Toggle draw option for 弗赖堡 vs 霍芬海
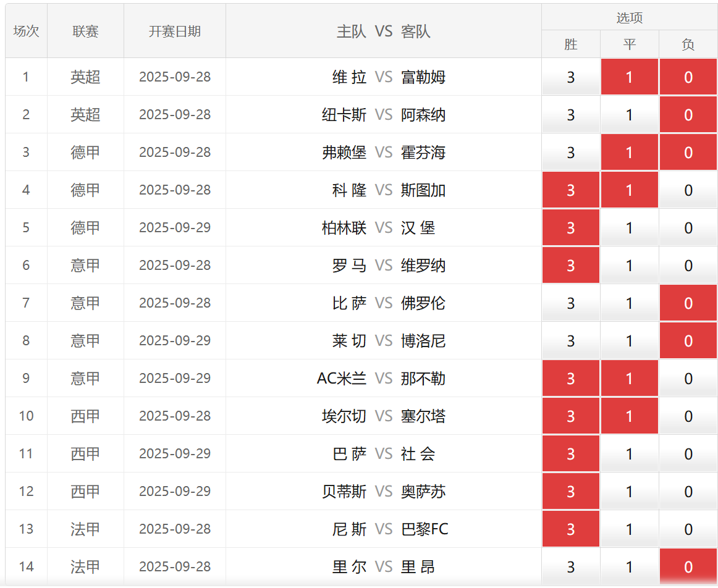Screen dimensions: 718x588 point(629,153)
